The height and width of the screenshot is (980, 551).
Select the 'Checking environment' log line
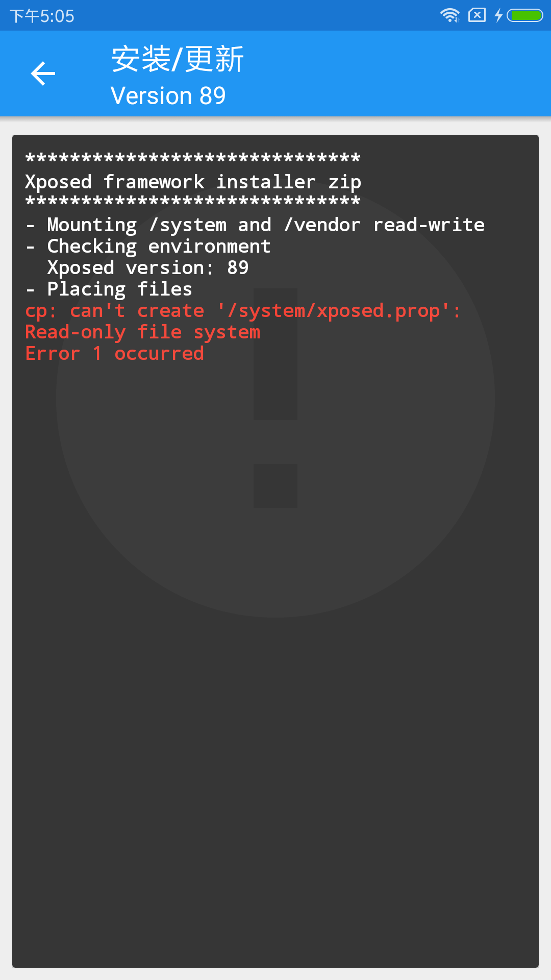[148, 247]
